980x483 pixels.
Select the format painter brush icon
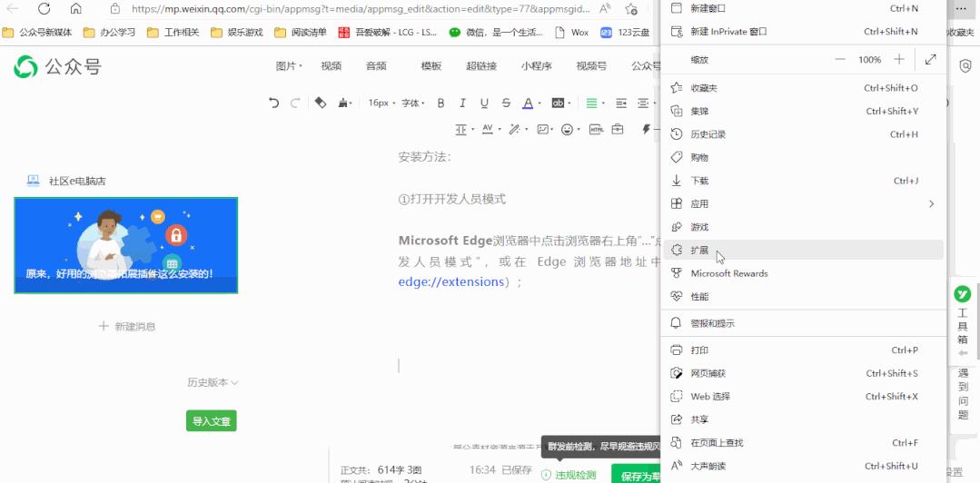[343, 103]
